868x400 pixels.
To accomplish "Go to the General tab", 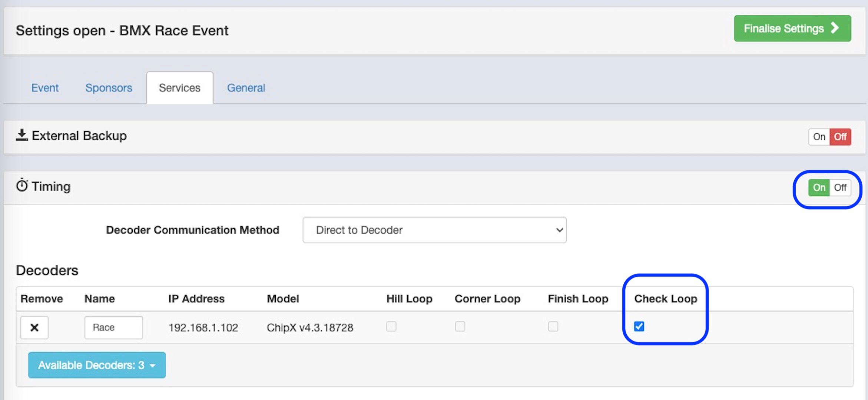I will click(246, 88).
